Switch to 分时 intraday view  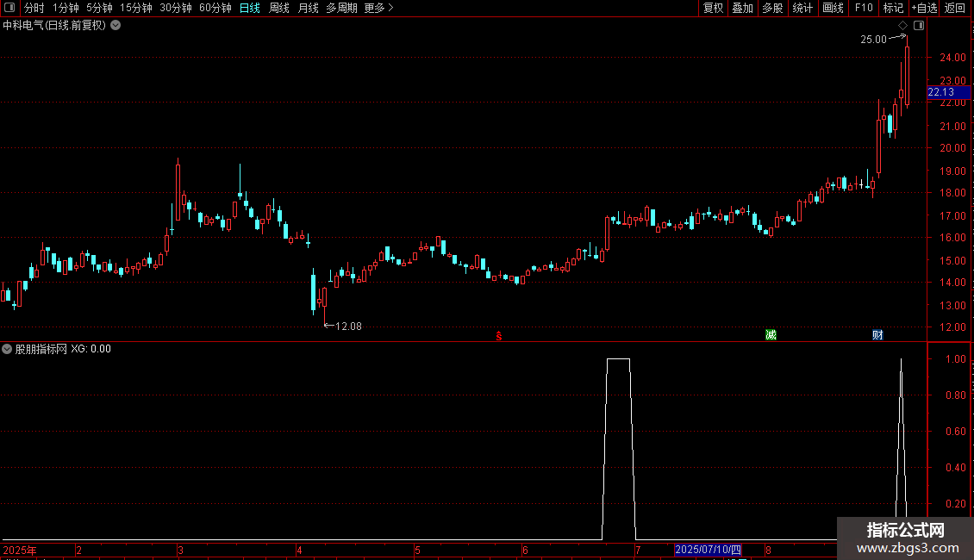[34, 8]
